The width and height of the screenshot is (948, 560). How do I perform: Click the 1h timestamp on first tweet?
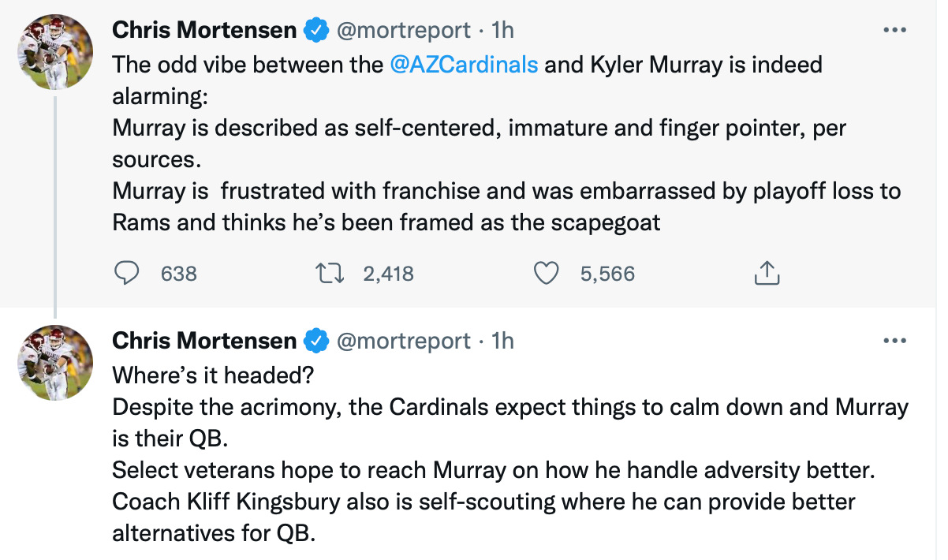point(502,30)
